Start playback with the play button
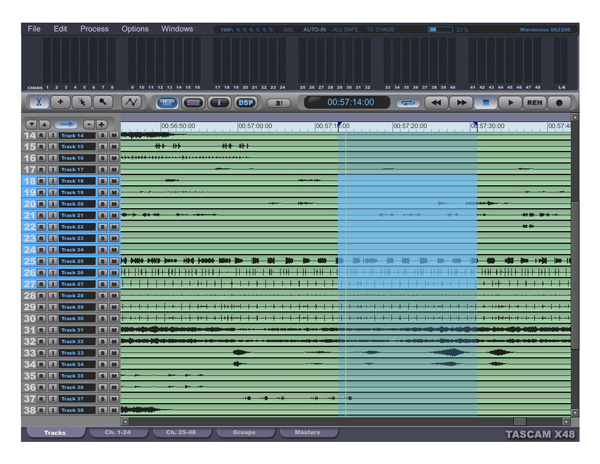This screenshot has width=600, height=464. pyautogui.click(x=510, y=103)
